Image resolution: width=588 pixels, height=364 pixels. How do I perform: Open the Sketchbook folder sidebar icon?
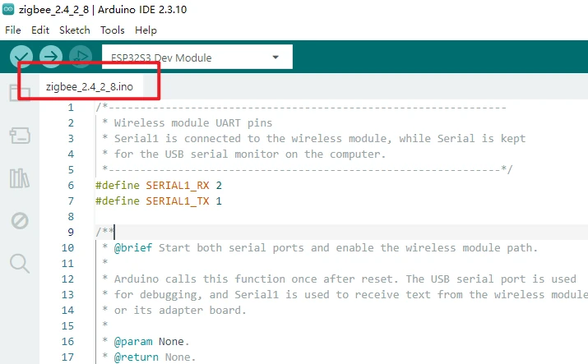[x=20, y=92]
